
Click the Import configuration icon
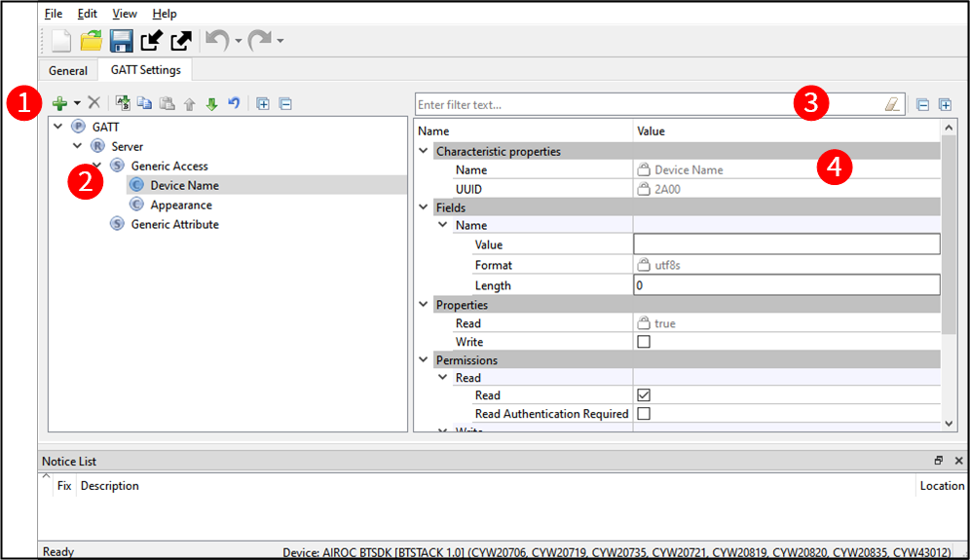pyautogui.click(x=152, y=41)
